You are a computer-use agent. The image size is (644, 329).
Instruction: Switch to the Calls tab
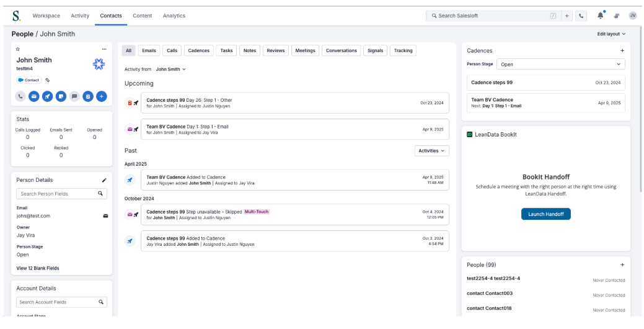[x=172, y=50]
